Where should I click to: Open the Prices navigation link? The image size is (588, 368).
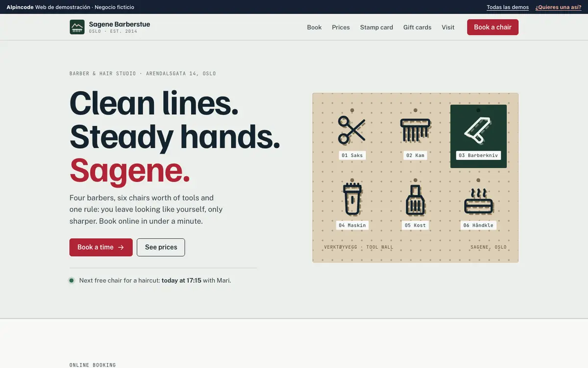[341, 27]
